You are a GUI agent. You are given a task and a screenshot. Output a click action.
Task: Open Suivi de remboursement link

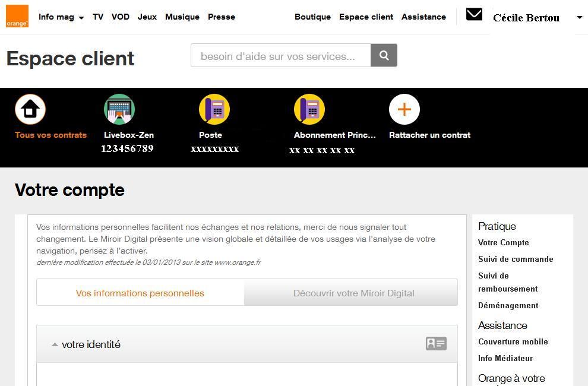[508, 282]
